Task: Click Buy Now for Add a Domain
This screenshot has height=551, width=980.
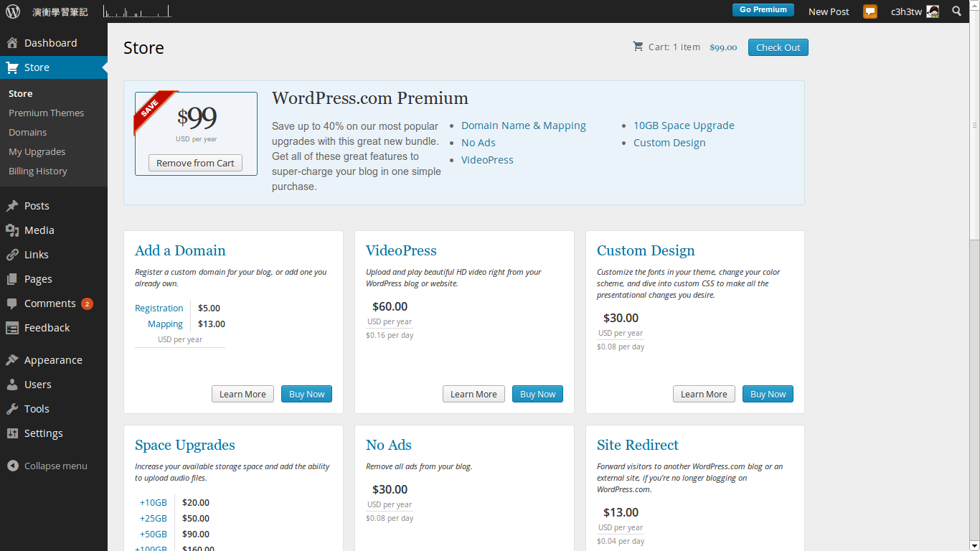Action: (x=306, y=394)
